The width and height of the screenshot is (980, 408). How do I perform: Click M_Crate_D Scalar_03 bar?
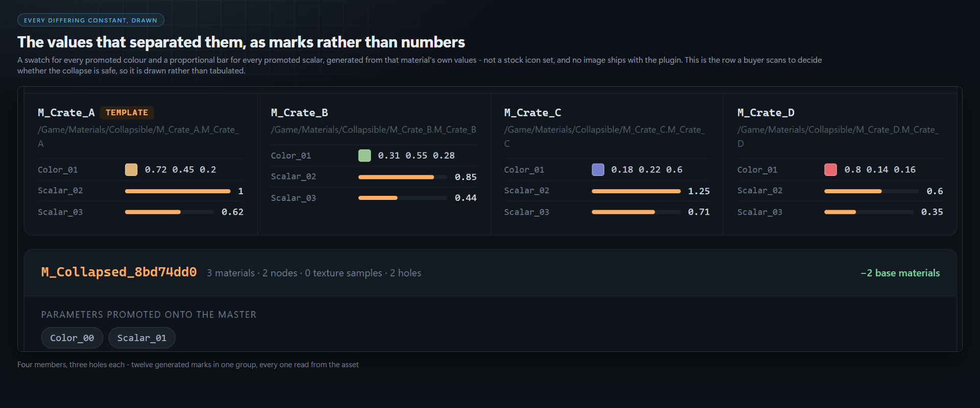pyautogui.click(x=869, y=212)
